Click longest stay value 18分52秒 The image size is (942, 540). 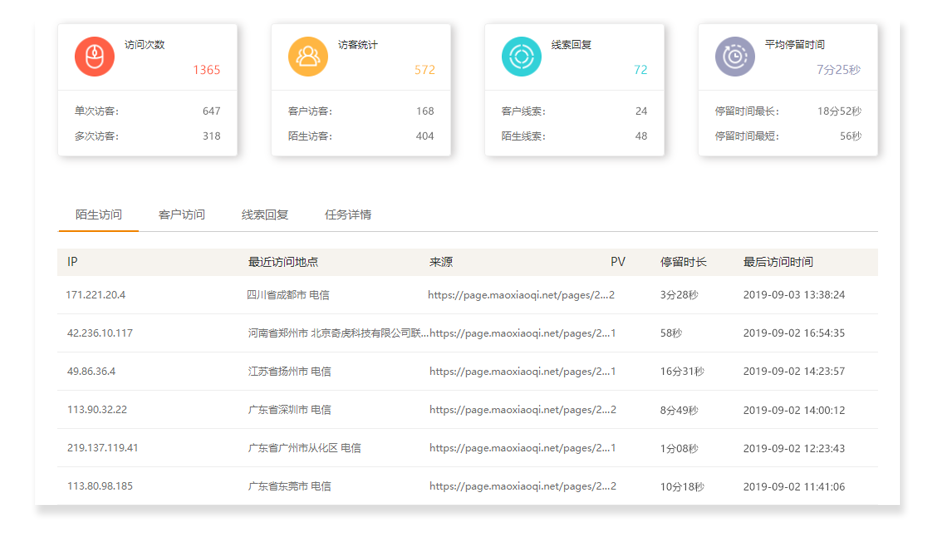click(x=839, y=111)
